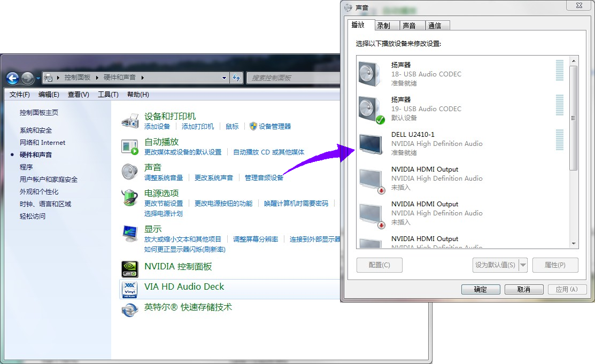Open the 编辑(E) menu

point(49,95)
